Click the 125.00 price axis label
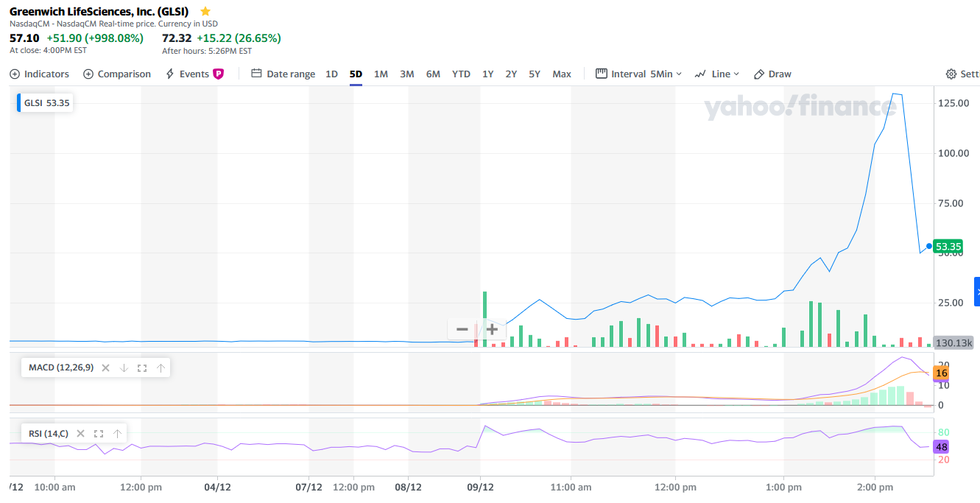The width and height of the screenshot is (980, 503). (954, 103)
